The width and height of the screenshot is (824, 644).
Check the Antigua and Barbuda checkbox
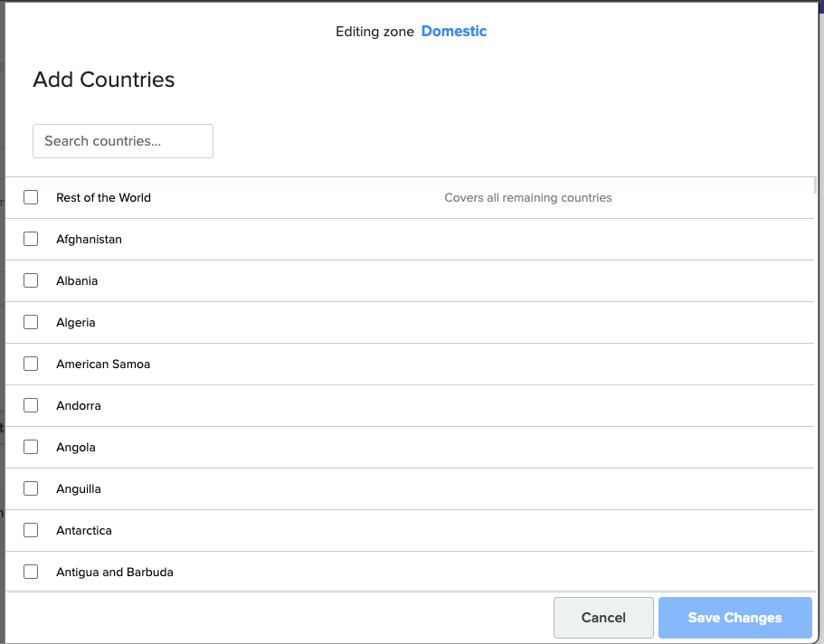[x=31, y=571]
